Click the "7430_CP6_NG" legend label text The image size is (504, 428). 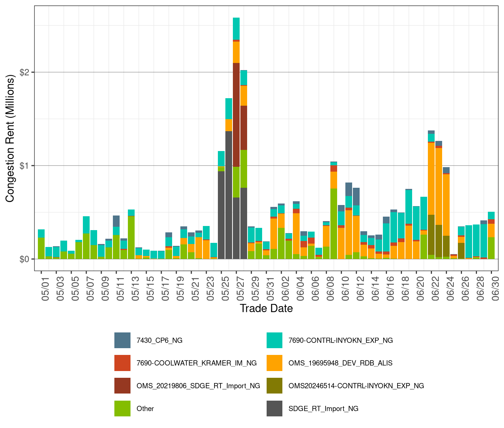point(159,341)
